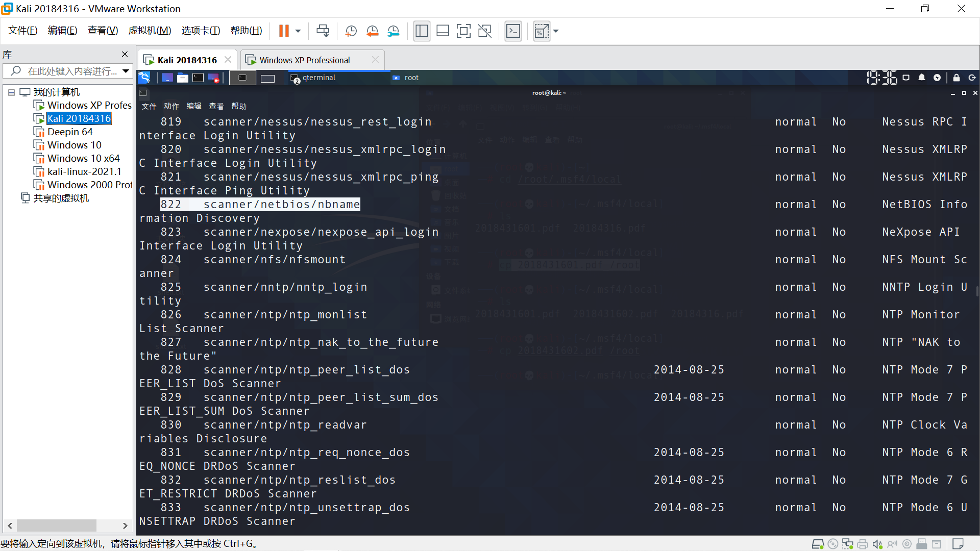Click the library horizontal scrollbar thumb

[x=56, y=525]
